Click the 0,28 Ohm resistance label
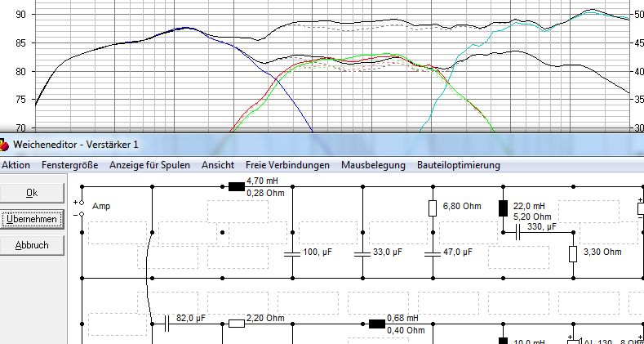 pyautogui.click(x=265, y=193)
